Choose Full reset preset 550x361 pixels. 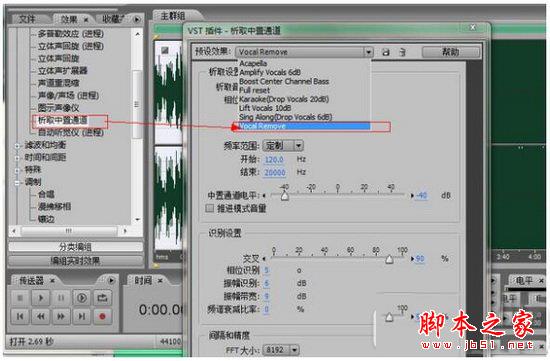click(x=254, y=90)
